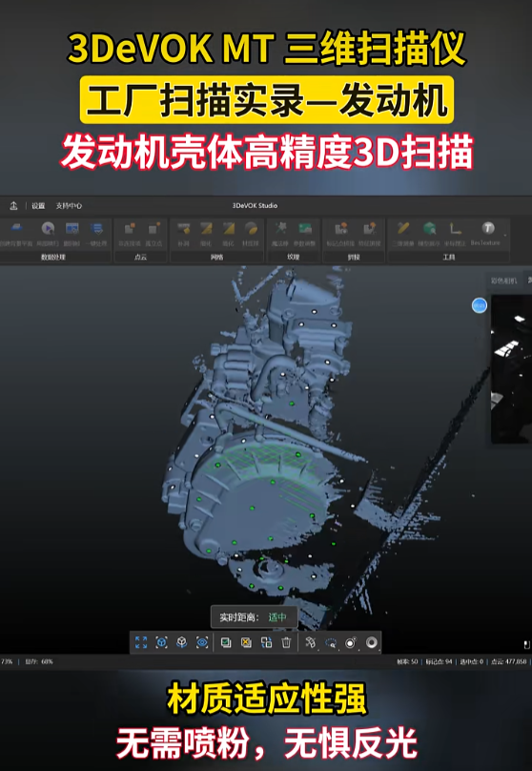Toggle the blue eye visibility icon
The width and height of the screenshot is (532, 771).
point(202,642)
